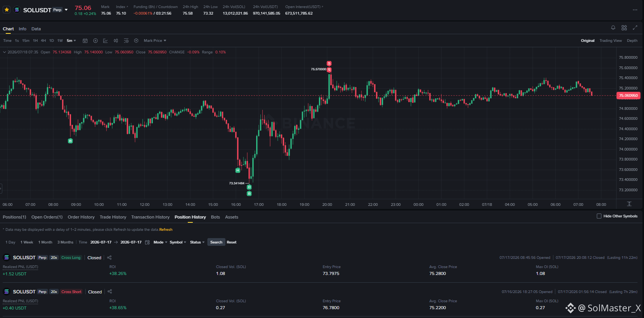Click the Search button
The width and height of the screenshot is (644, 318).
tap(216, 242)
